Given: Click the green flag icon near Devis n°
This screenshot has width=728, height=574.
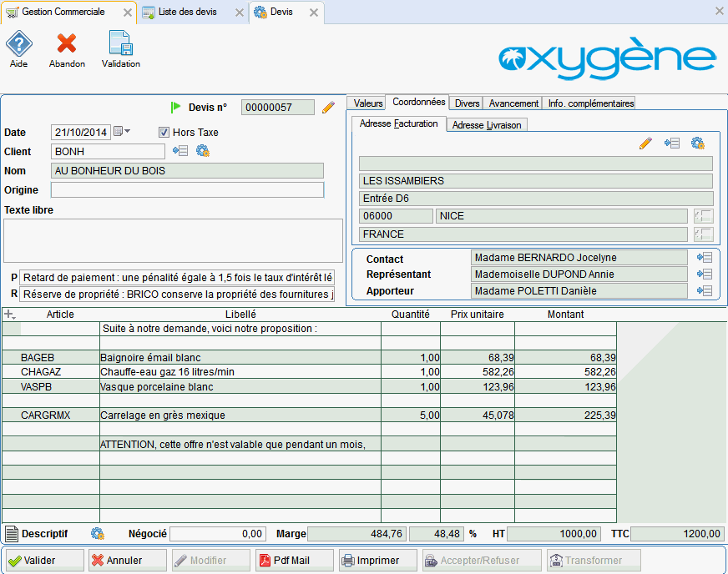Looking at the screenshot, I should click(x=175, y=107).
